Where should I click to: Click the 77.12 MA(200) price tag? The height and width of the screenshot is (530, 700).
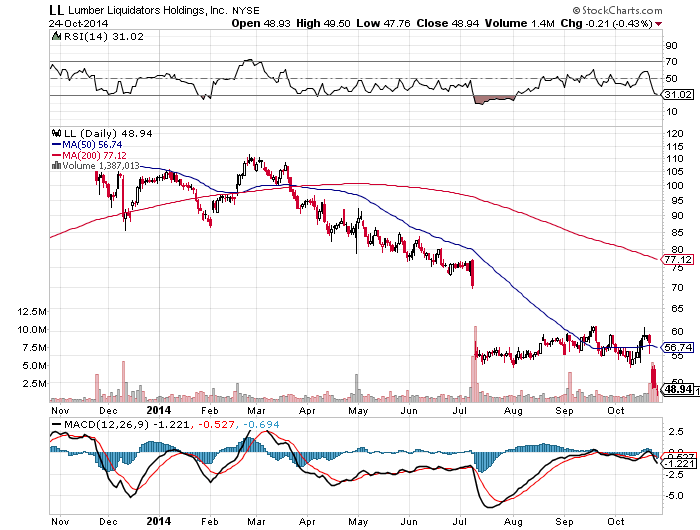tap(678, 259)
